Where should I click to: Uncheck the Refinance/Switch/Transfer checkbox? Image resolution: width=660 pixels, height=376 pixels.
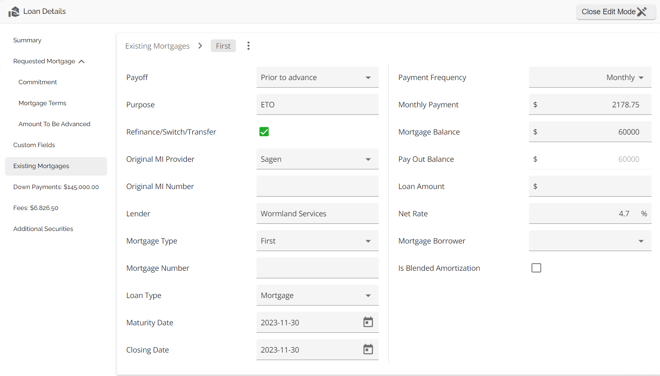[264, 132]
